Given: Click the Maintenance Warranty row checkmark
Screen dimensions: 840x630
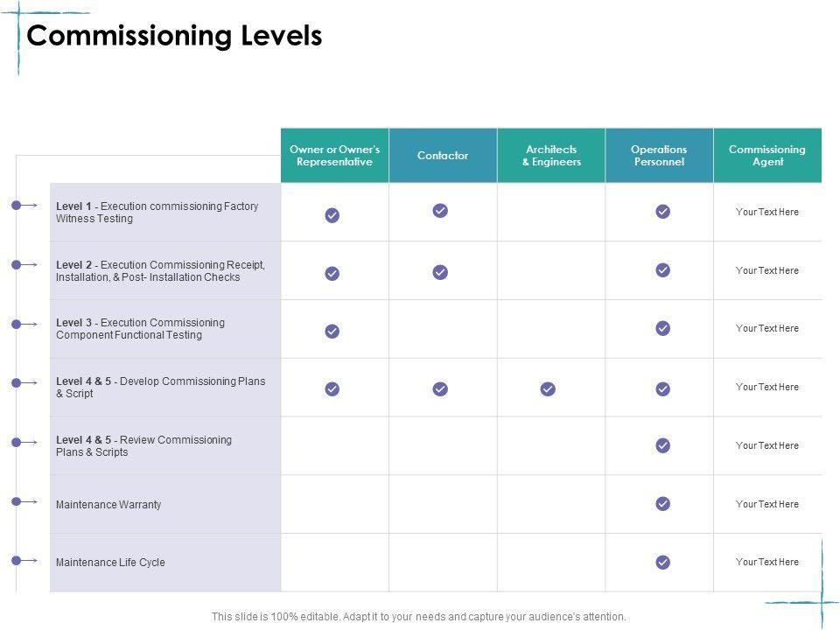Looking at the screenshot, I should [663, 503].
